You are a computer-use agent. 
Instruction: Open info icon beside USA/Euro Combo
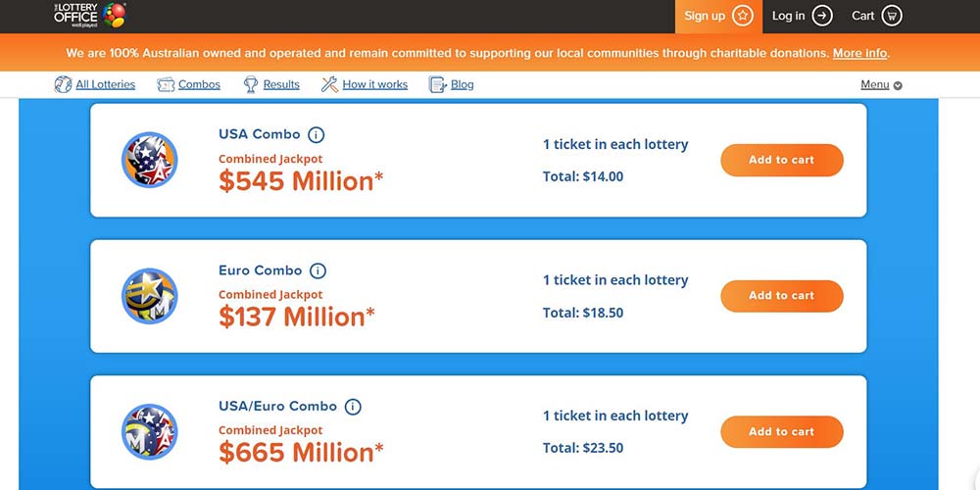[353, 407]
